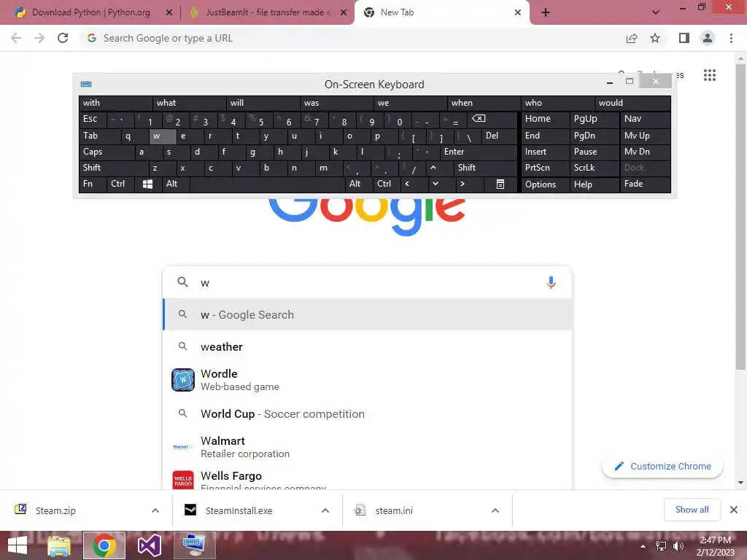Viewport: 747px width, 560px height.
Task: Click Show all downloads
Action: [692, 510]
